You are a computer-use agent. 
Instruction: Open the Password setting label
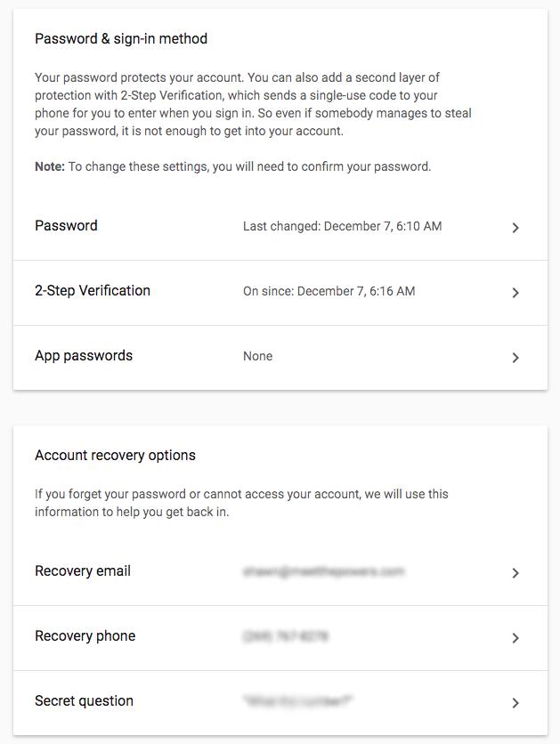click(x=66, y=226)
